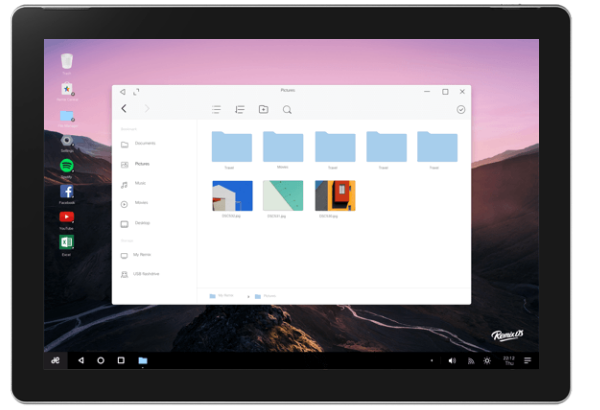Screen dimensions: 600x410
Task: Toggle selection mode with the checkmark circle
Action: tap(461, 110)
